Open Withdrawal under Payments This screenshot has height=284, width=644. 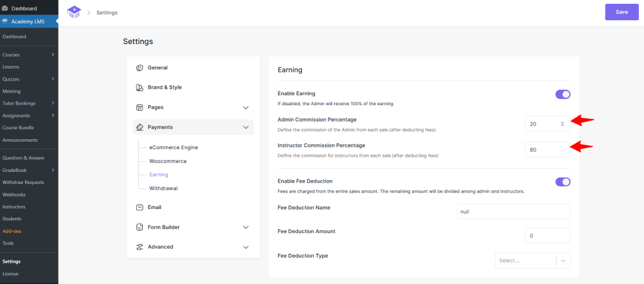tap(162, 188)
